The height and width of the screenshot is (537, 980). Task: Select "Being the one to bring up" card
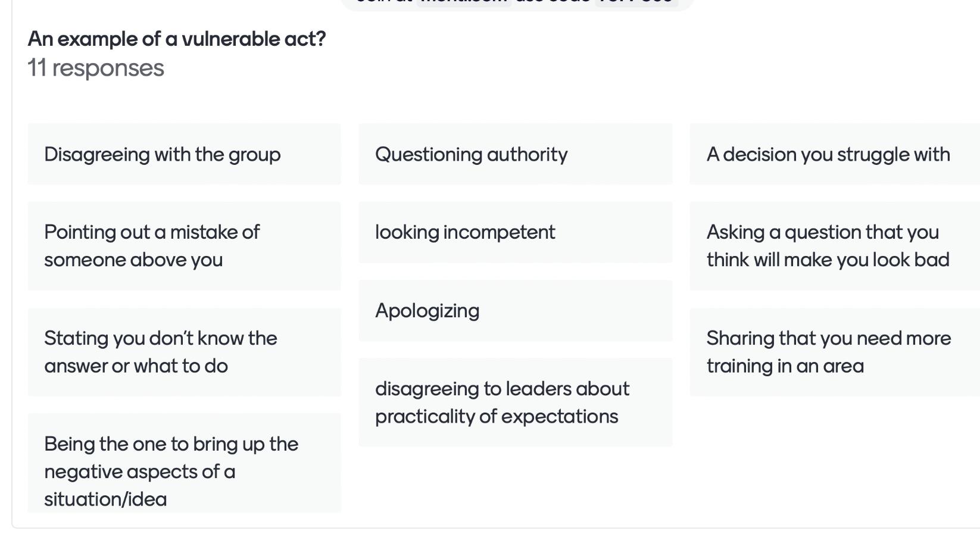(x=184, y=463)
